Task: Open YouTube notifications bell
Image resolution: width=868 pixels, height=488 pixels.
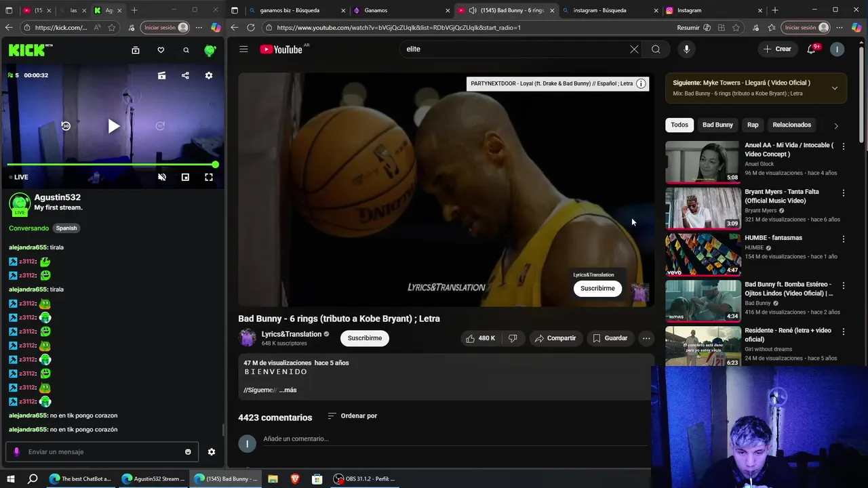Action: pos(811,49)
